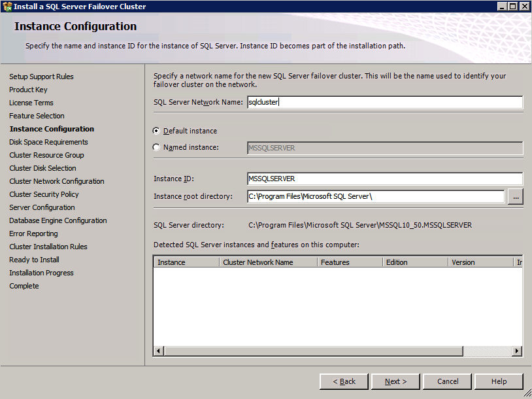Click the Instance root directory field

(x=376, y=196)
